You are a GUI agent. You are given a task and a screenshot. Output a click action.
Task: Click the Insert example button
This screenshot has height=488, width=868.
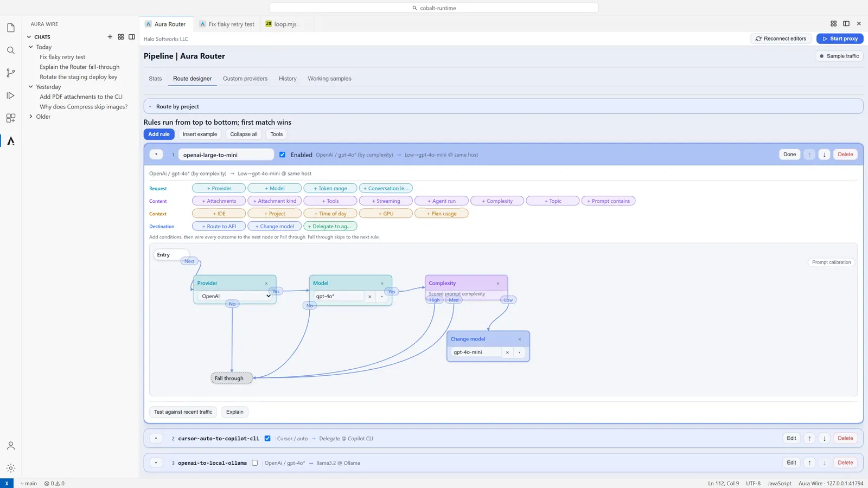point(200,134)
